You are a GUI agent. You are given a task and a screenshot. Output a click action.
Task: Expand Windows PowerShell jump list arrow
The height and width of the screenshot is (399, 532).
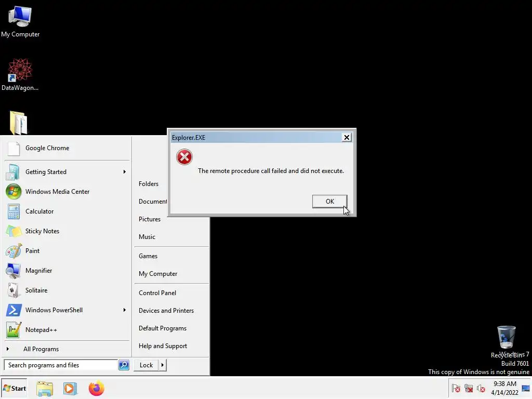[125, 310]
